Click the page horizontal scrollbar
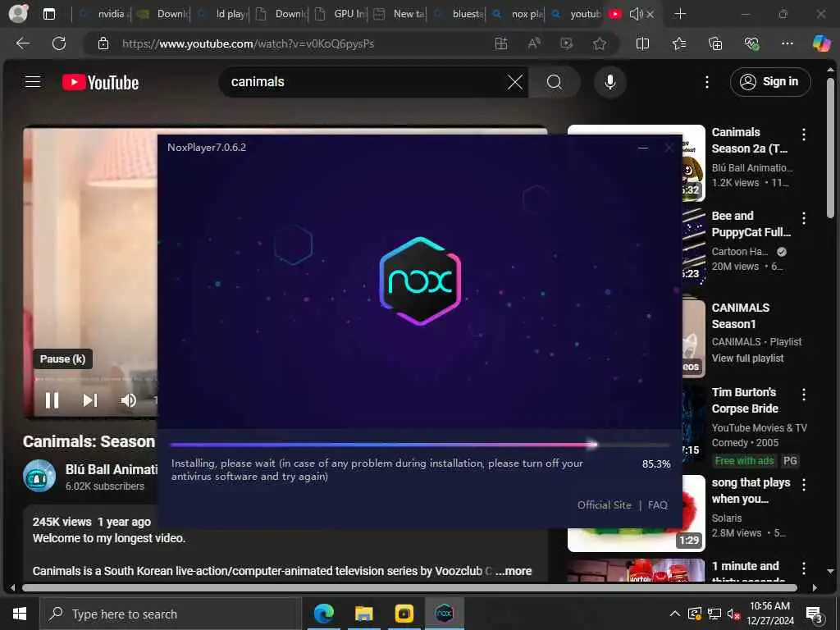This screenshot has width=840, height=630. [409, 587]
